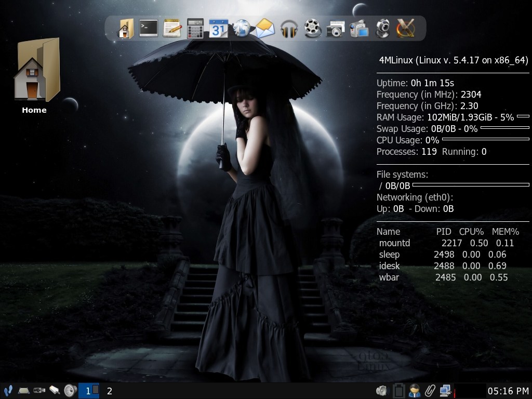Click the Running: 0 text

pyautogui.click(x=464, y=152)
